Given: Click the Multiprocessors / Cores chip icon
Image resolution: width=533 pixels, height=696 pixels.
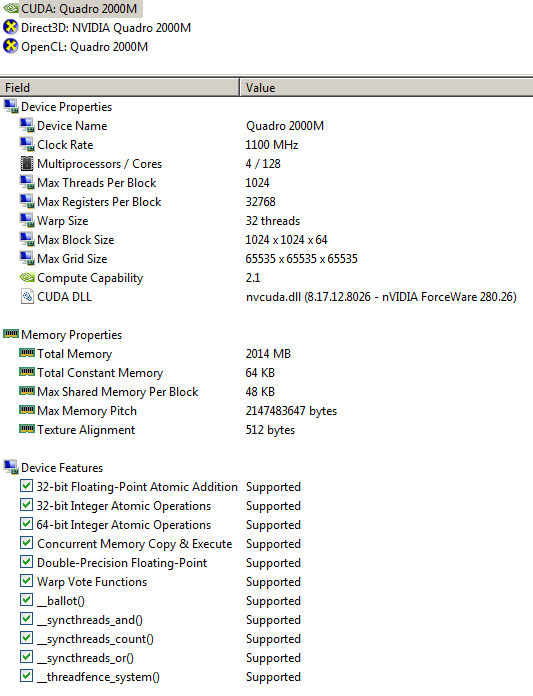Looking at the screenshot, I should 27,164.
